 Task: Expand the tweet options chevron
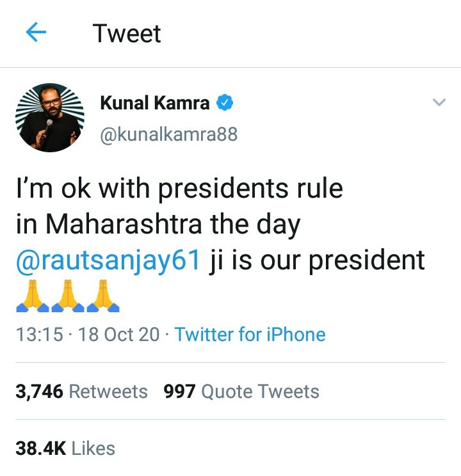pyautogui.click(x=439, y=102)
